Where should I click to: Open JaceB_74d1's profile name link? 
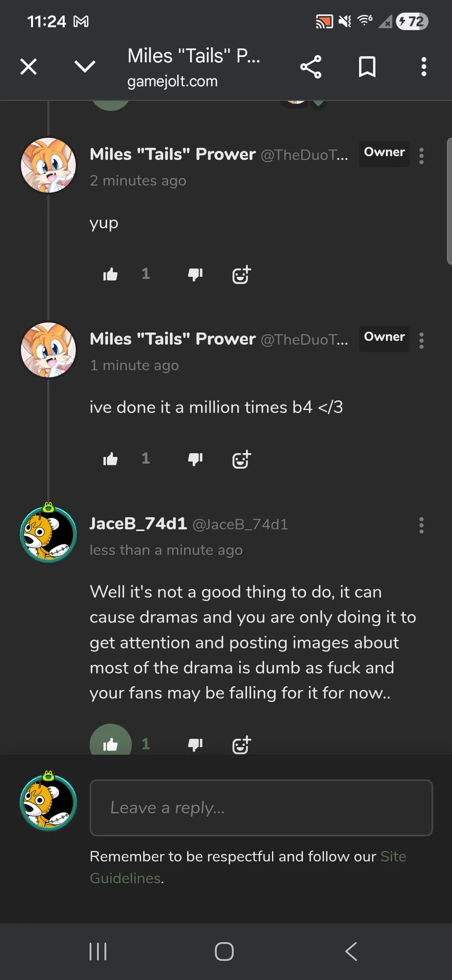tap(138, 524)
